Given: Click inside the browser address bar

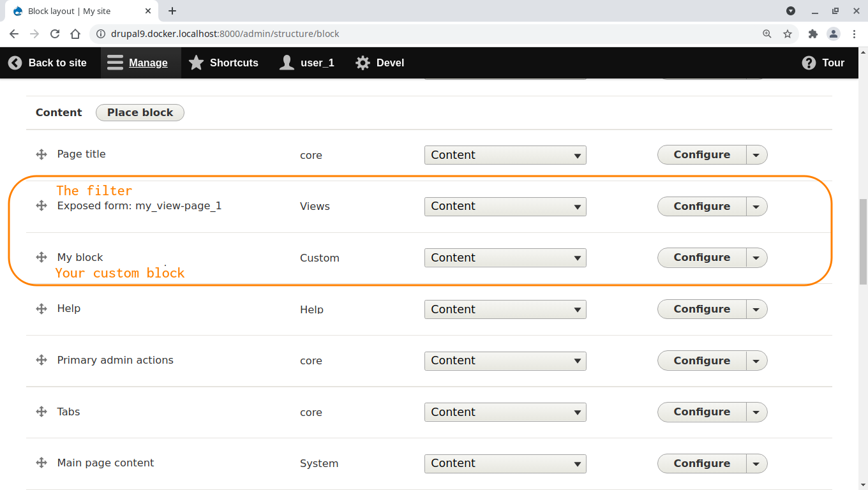Looking at the screenshot, I should point(383,34).
